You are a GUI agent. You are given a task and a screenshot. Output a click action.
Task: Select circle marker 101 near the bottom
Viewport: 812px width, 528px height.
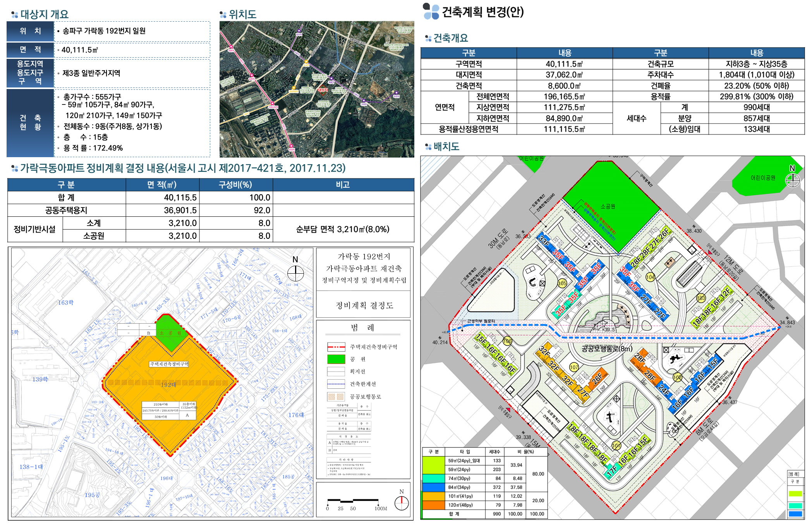pyautogui.click(x=616, y=445)
